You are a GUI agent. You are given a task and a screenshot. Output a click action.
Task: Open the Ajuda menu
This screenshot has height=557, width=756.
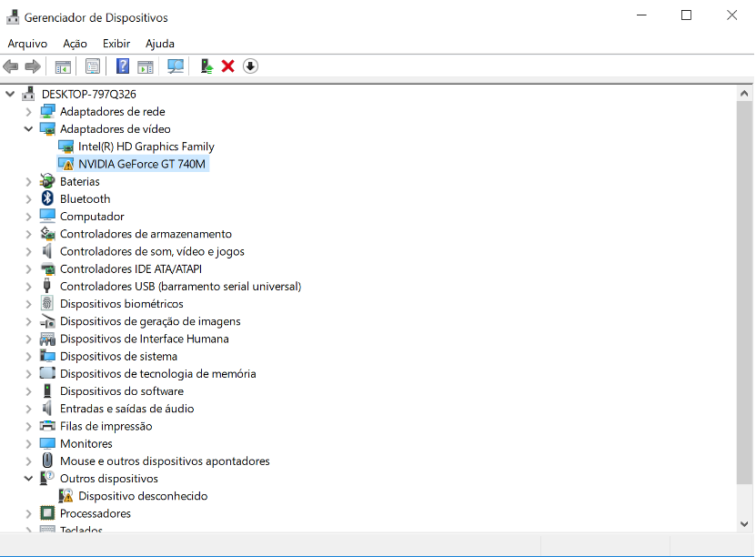(159, 44)
